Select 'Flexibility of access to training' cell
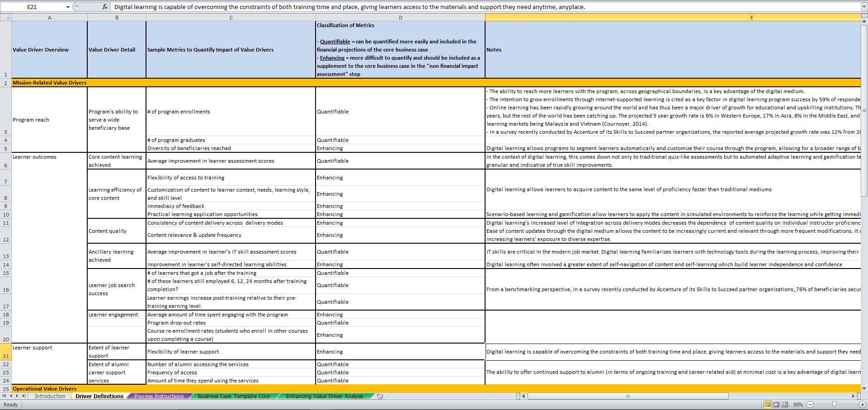868x410 pixels. tap(231, 178)
